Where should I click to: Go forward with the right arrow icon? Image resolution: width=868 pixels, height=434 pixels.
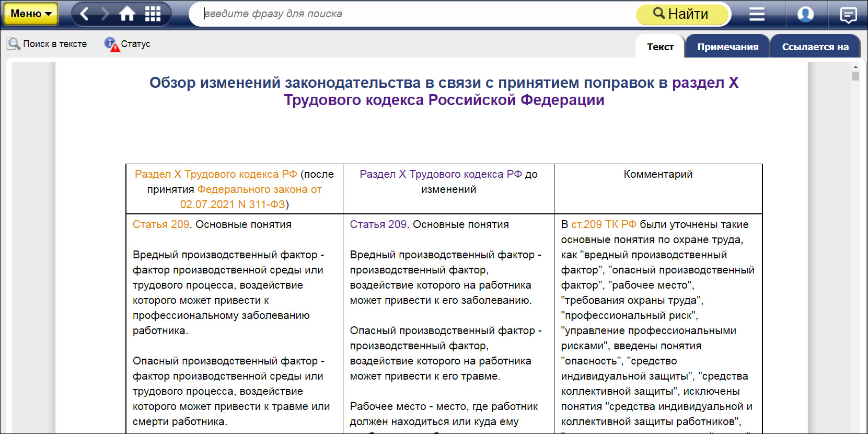105,14
